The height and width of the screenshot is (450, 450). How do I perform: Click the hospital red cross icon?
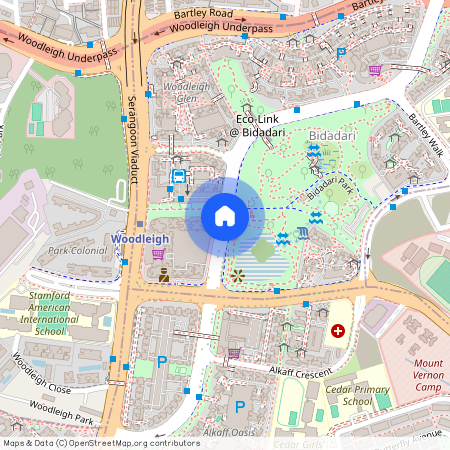point(338,331)
